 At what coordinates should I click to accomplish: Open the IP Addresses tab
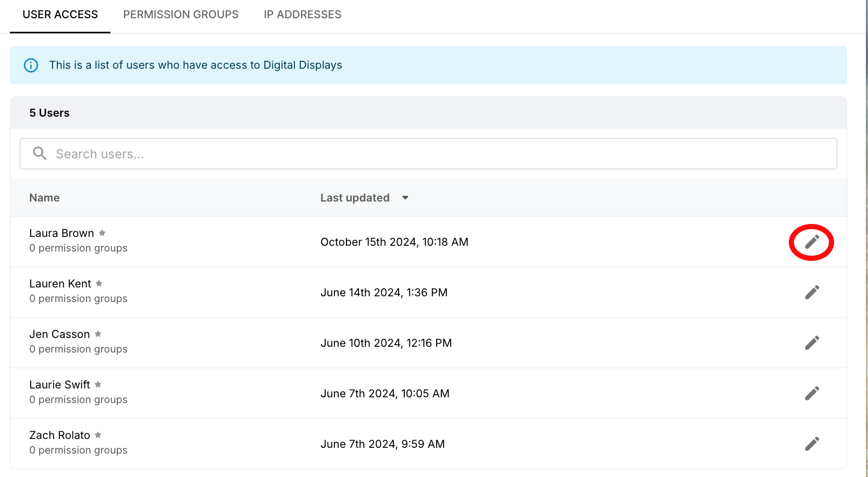tap(302, 15)
